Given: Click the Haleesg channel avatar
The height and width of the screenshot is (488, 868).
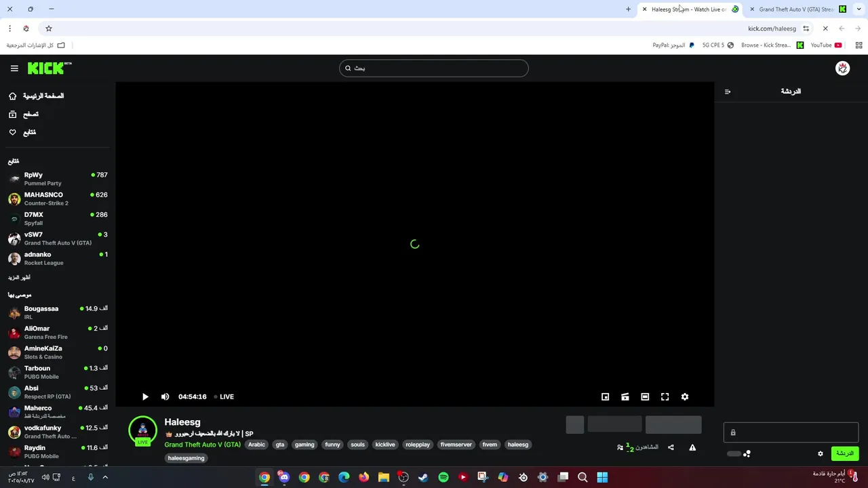Looking at the screenshot, I should pyautogui.click(x=142, y=431).
